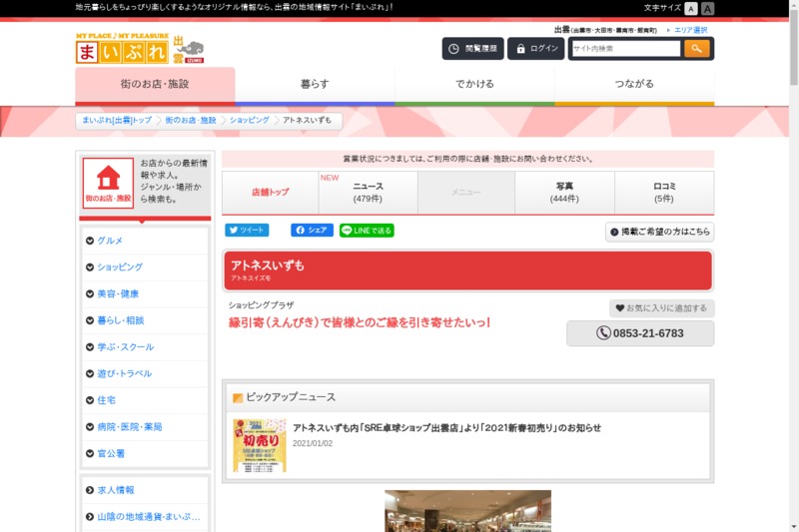
Task: Click the red 街のお店・施設 house icon
Action: [x=108, y=183]
